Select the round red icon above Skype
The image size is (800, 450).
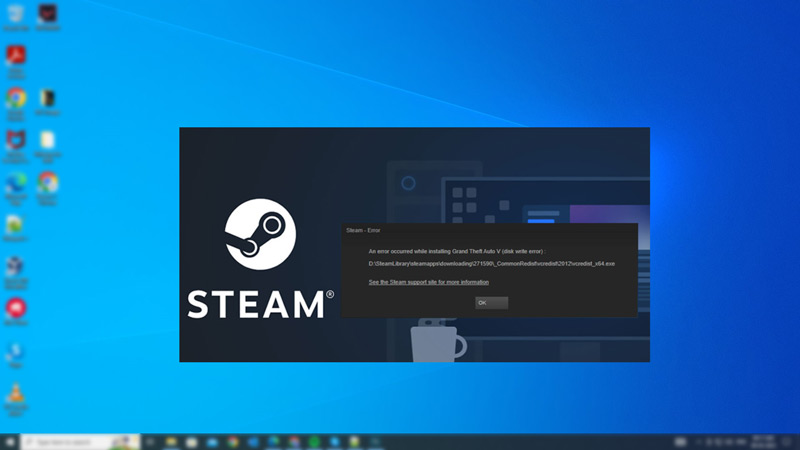click(x=16, y=312)
